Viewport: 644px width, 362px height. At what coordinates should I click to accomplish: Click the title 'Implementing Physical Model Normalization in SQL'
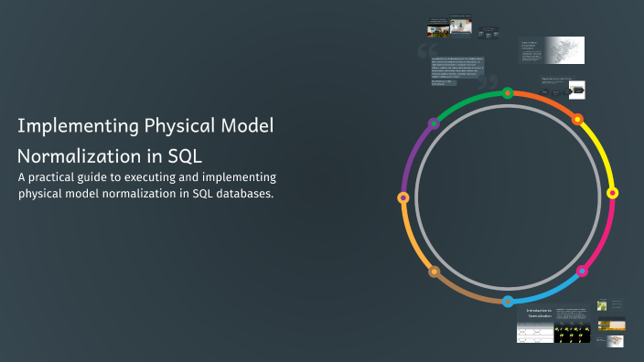[145, 141]
